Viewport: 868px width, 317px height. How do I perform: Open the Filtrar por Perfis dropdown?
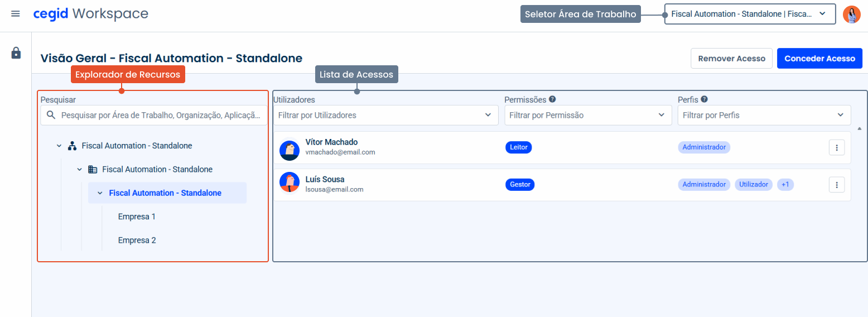click(x=764, y=115)
